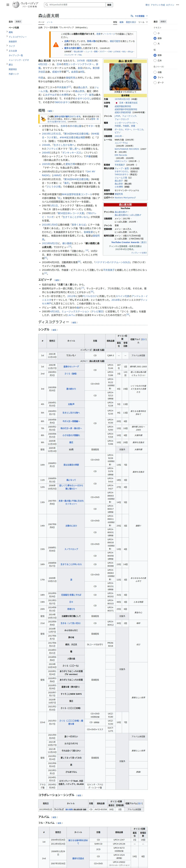Edit the ディスコグラフィー section via [編集]
The height and width of the screenshot is (868, 186).
pos(74,322)
